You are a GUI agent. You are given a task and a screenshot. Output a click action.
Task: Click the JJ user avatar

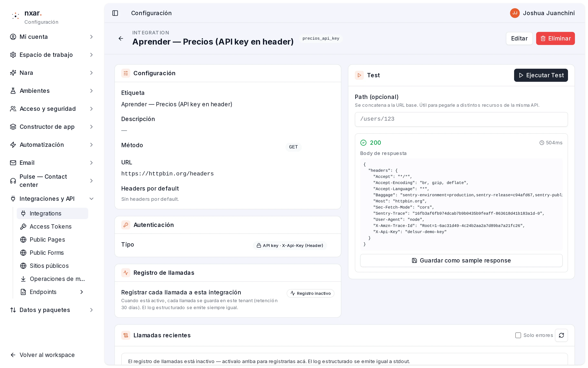(x=515, y=13)
